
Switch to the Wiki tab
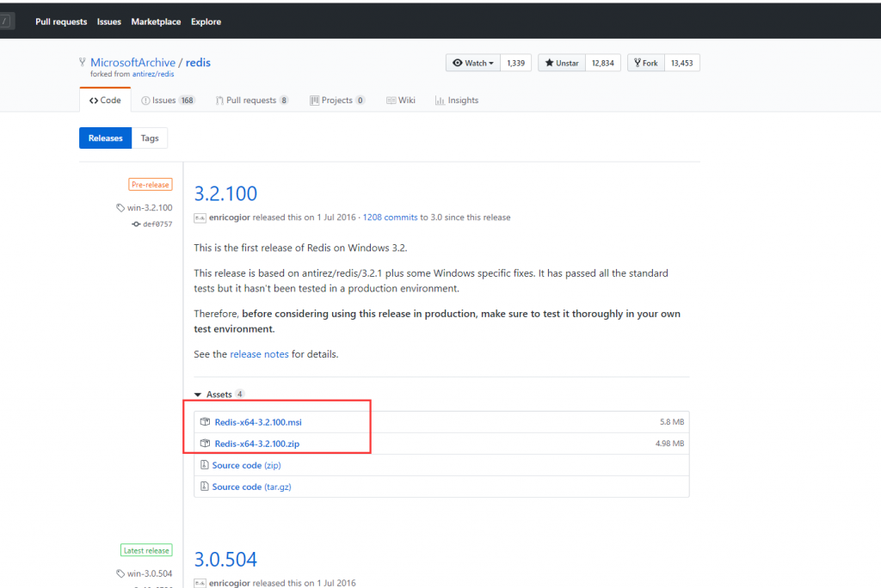coord(401,100)
